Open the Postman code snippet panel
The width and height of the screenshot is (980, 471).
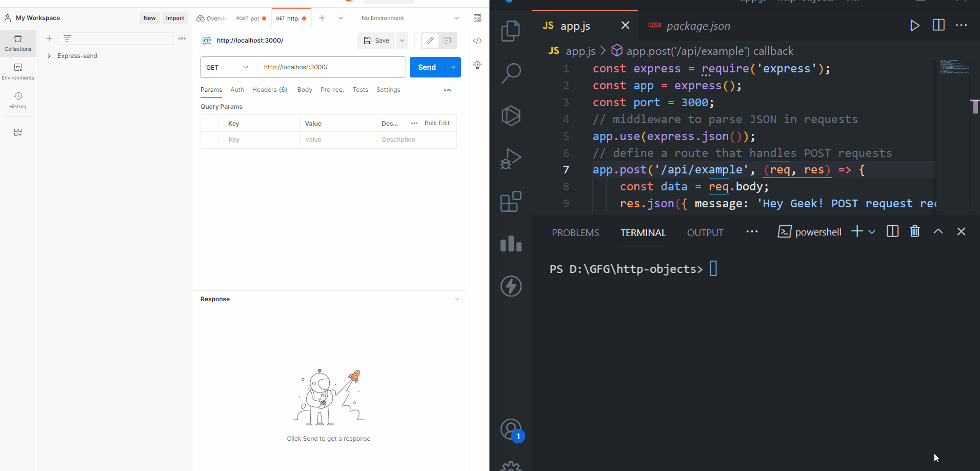click(477, 41)
